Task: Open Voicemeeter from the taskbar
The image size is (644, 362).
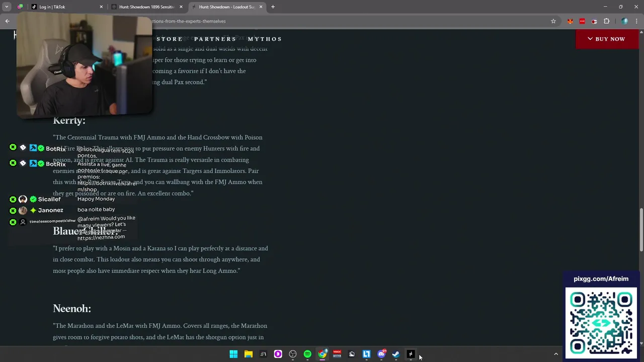Action: tap(337, 354)
